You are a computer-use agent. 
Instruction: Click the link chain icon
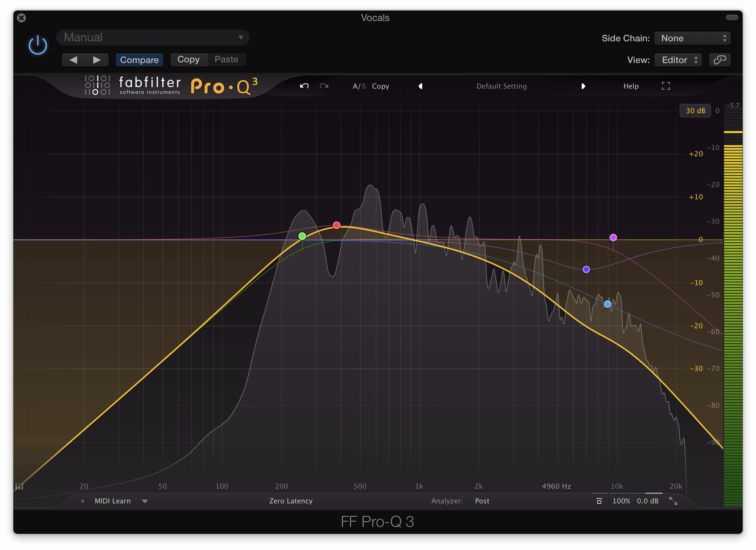coord(719,60)
